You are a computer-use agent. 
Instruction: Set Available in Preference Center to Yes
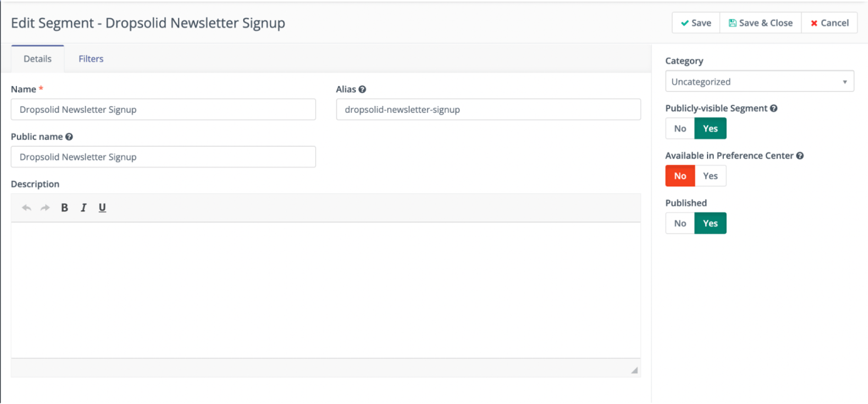click(x=710, y=176)
